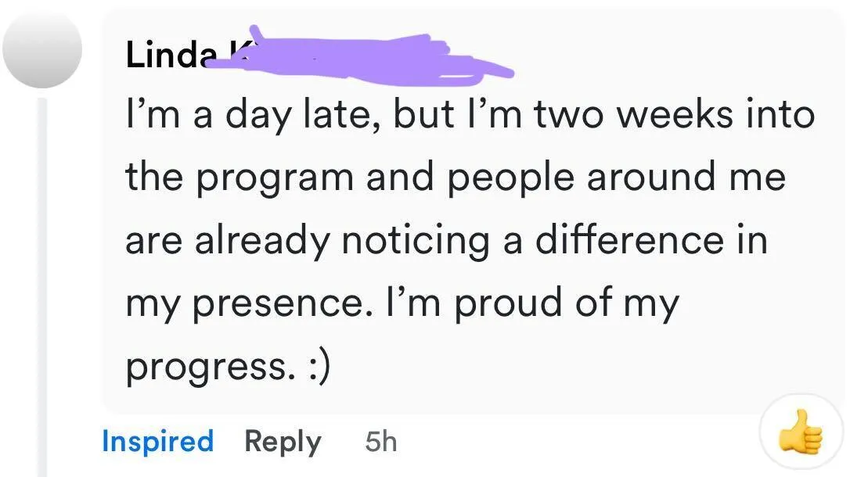Click the word "noticing" in the comment

[x=416, y=241]
